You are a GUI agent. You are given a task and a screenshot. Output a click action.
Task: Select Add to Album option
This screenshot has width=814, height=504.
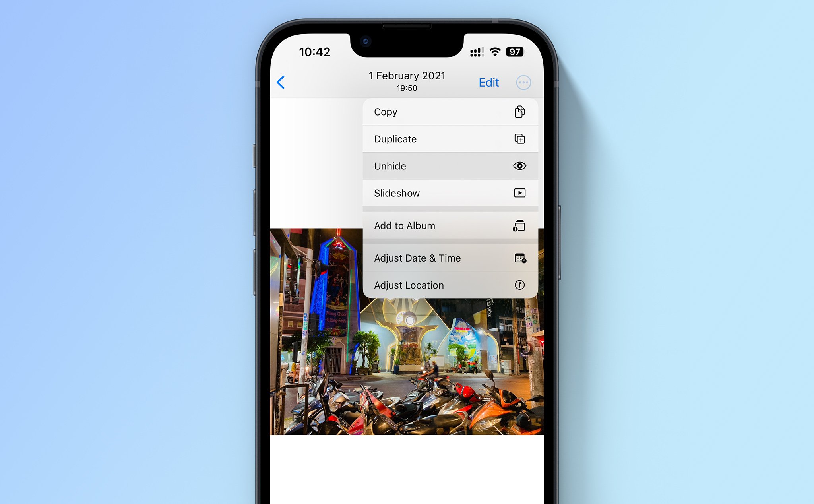click(448, 225)
